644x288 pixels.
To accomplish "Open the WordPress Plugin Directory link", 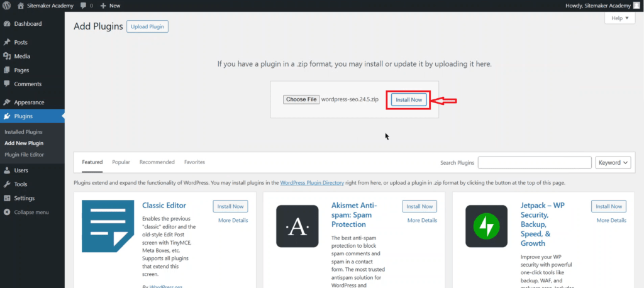I will (x=312, y=183).
